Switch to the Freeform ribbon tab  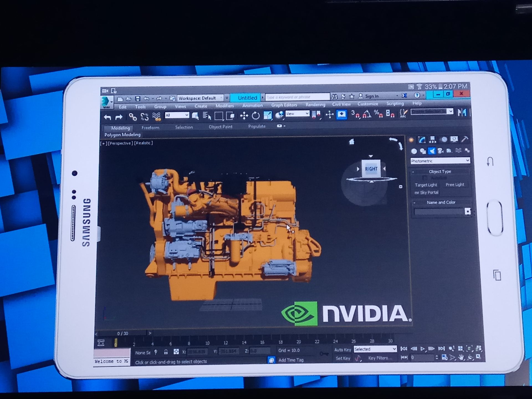pyautogui.click(x=150, y=127)
